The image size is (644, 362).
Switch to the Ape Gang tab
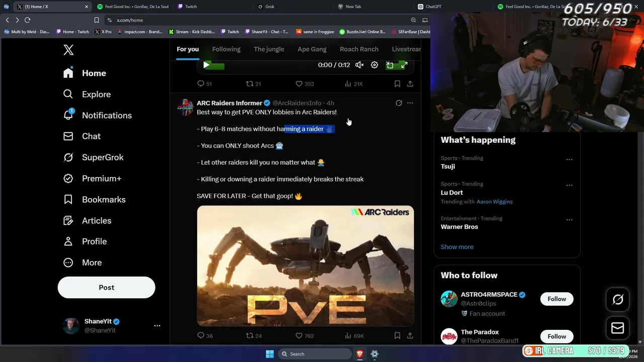coord(312,49)
